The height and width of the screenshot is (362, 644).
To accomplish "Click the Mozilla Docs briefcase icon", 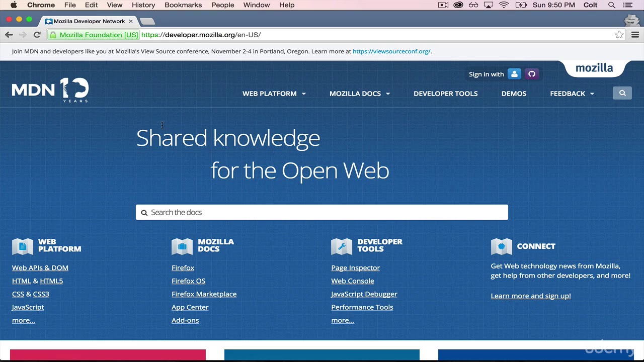I will pos(182,246).
